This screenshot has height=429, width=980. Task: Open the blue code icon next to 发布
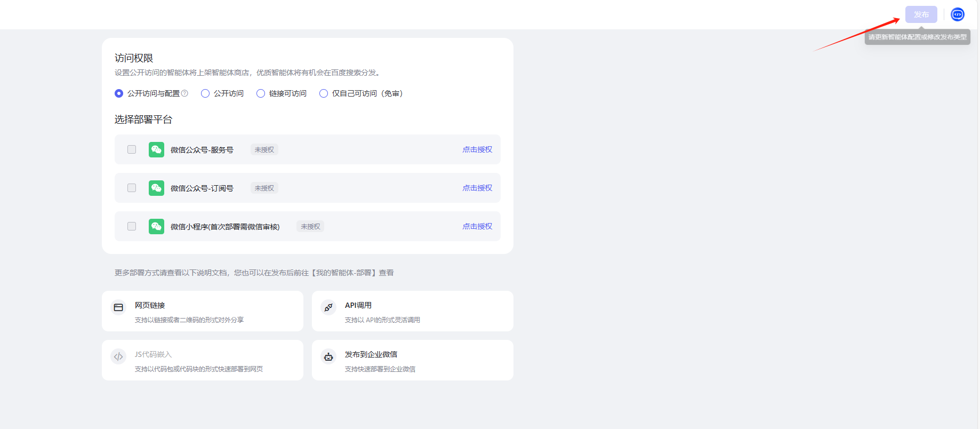(x=958, y=14)
